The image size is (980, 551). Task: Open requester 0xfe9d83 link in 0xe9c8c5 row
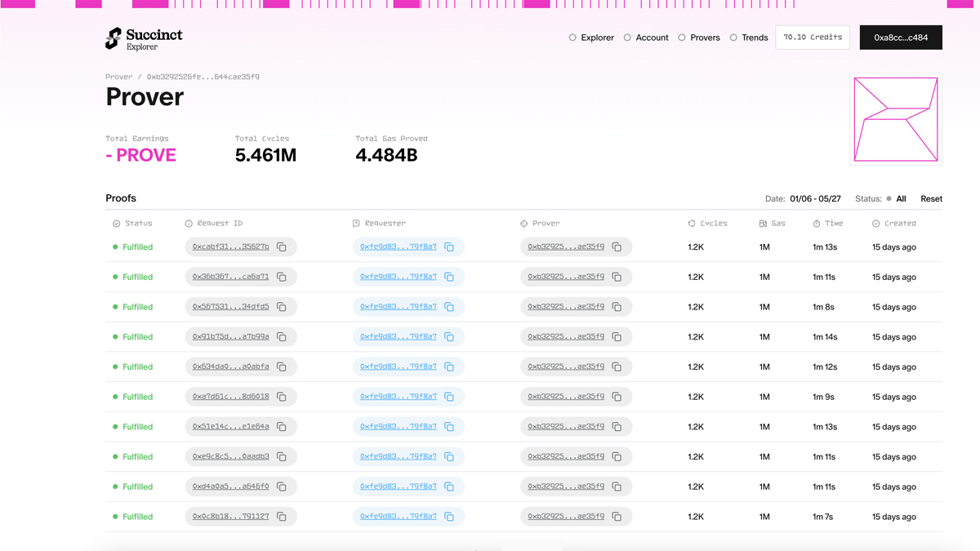[x=399, y=456]
